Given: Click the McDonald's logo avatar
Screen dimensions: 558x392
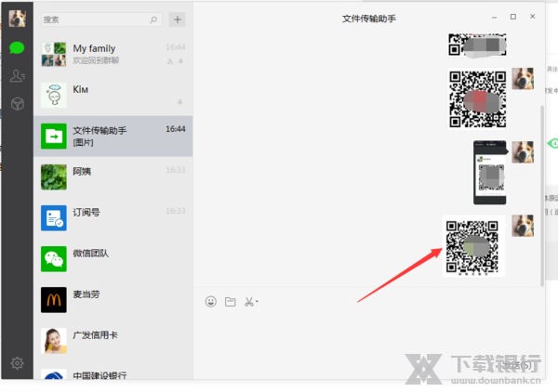Looking at the screenshot, I should (54, 300).
